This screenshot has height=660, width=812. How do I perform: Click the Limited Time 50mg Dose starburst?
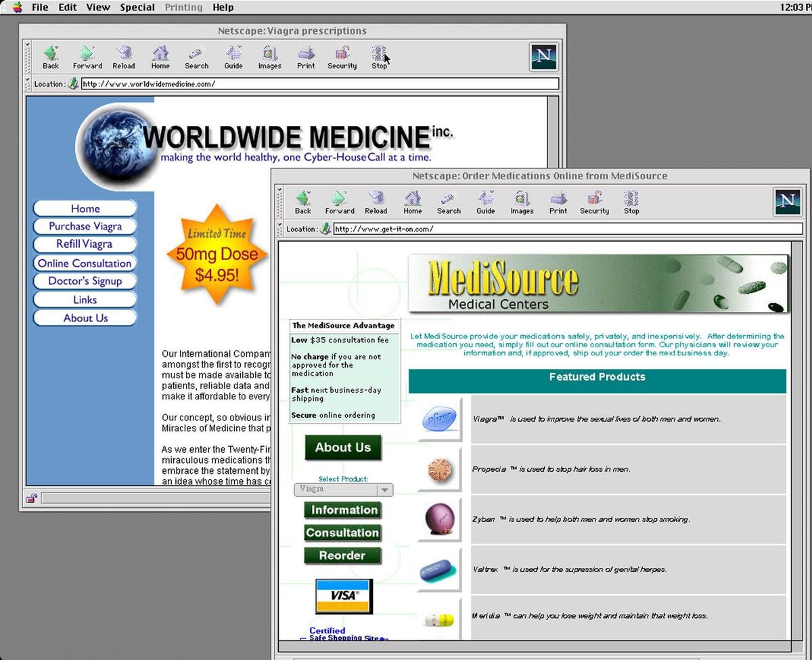point(217,255)
